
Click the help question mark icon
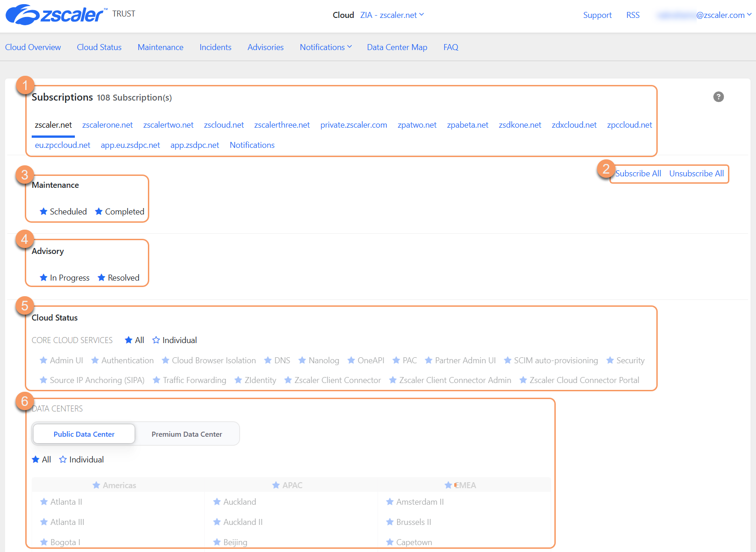coord(718,97)
